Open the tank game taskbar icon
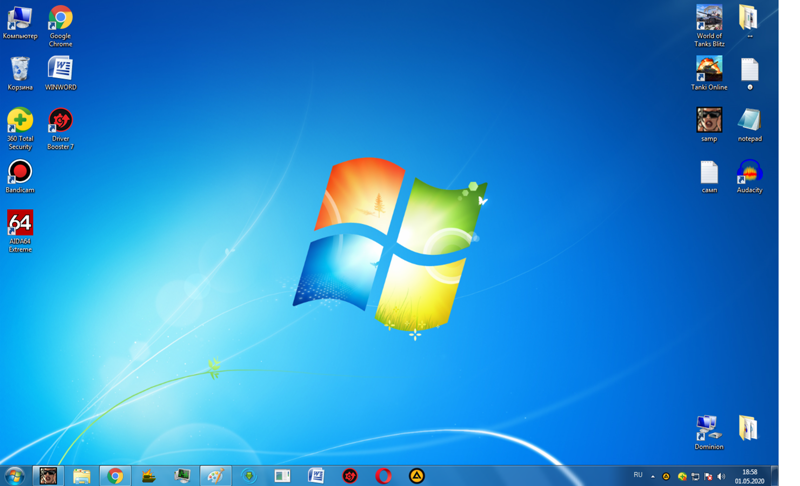800x486 pixels. click(x=148, y=476)
